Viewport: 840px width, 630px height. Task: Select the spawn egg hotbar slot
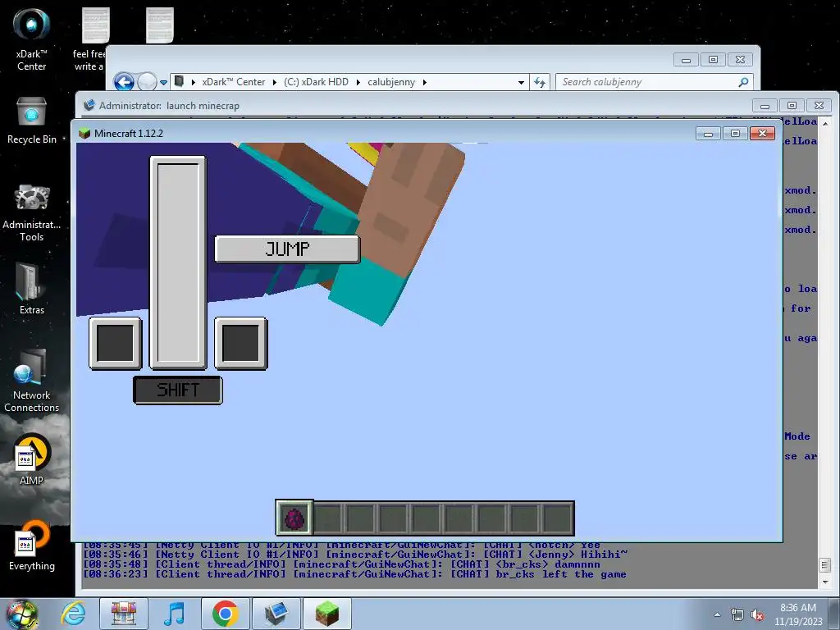point(294,518)
